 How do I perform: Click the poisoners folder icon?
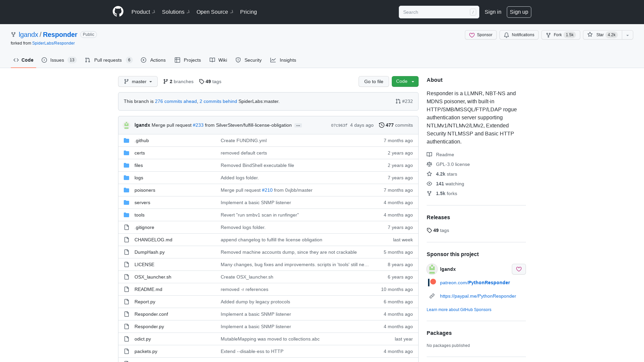click(x=126, y=190)
